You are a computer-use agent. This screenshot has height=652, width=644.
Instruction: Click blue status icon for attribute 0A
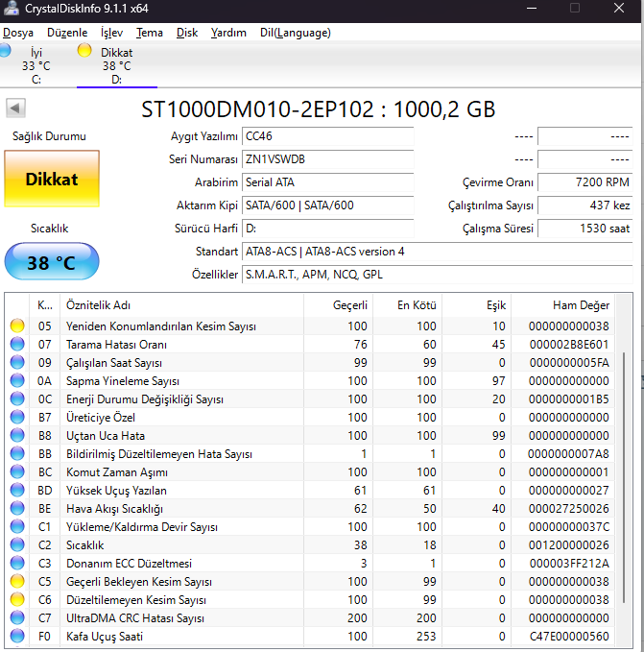(17, 380)
